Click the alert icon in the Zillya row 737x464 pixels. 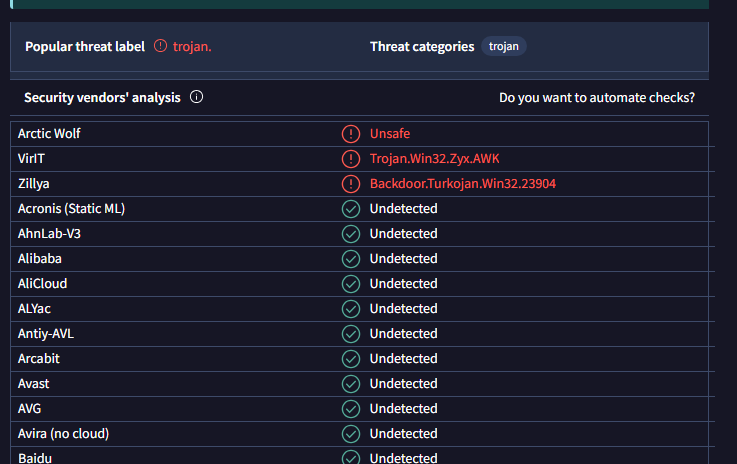[351, 184]
